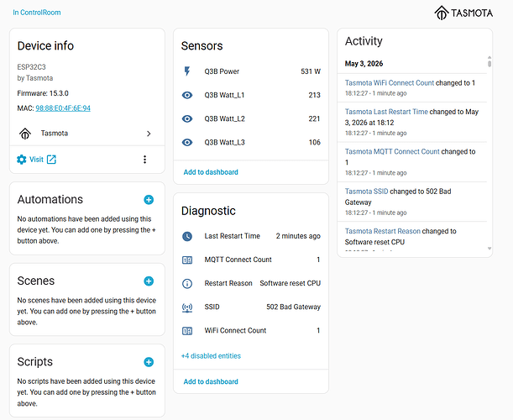Viewport: 513px width, 420px height.
Task: Open the Q3B Power sensor entity
Action: pos(251,71)
